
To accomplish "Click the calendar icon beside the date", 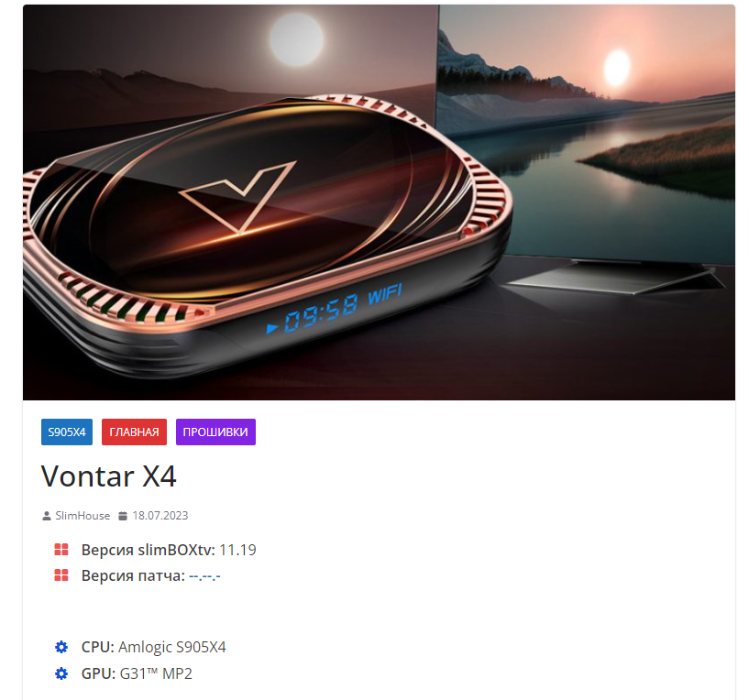I will pos(123,516).
